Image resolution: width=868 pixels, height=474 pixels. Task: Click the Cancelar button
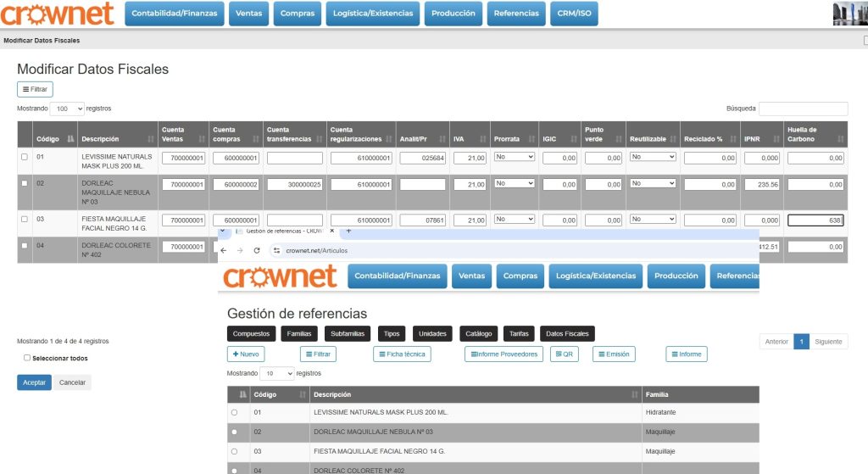click(x=72, y=382)
